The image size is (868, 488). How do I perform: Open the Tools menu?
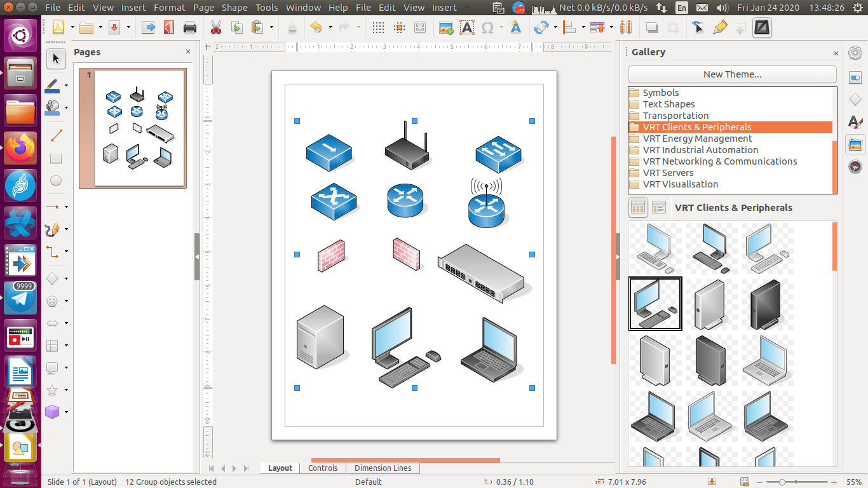pyautogui.click(x=266, y=8)
